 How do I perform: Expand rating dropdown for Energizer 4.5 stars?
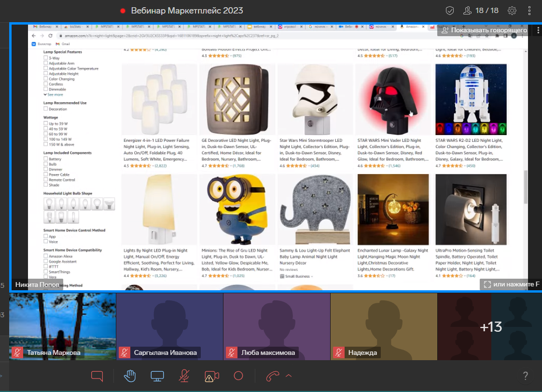(x=153, y=166)
